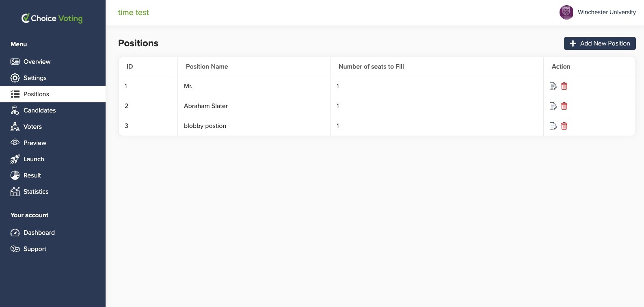Open the Result menu item
This screenshot has height=307, width=644.
click(53, 175)
